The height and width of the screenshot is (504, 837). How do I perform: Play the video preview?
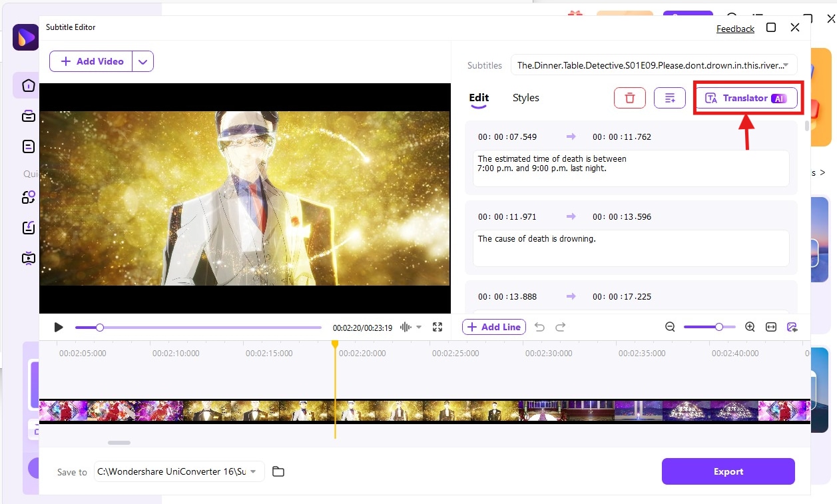coord(59,327)
